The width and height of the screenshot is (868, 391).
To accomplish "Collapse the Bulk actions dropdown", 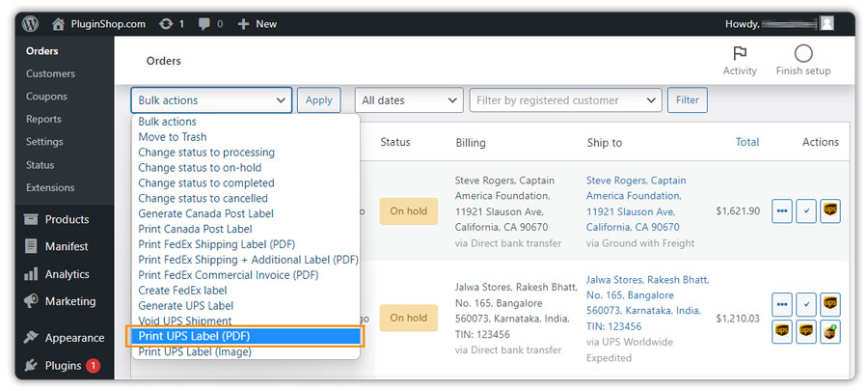I will 211,100.
